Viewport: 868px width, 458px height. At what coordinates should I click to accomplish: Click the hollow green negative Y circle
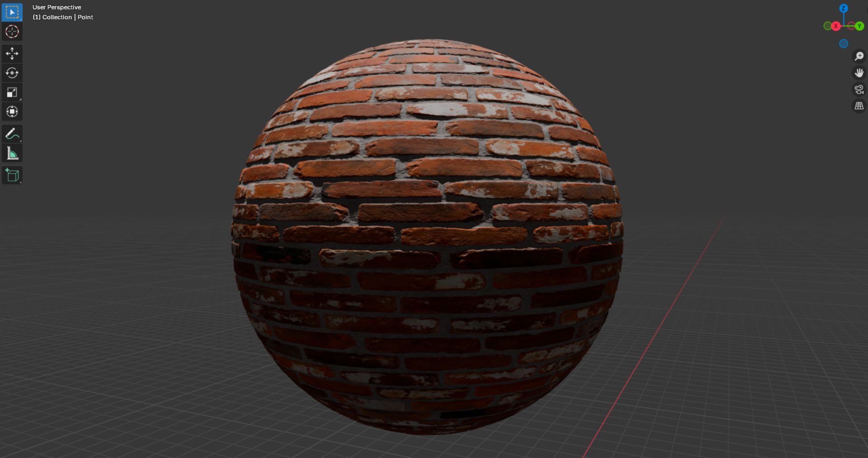pos(827,26)
